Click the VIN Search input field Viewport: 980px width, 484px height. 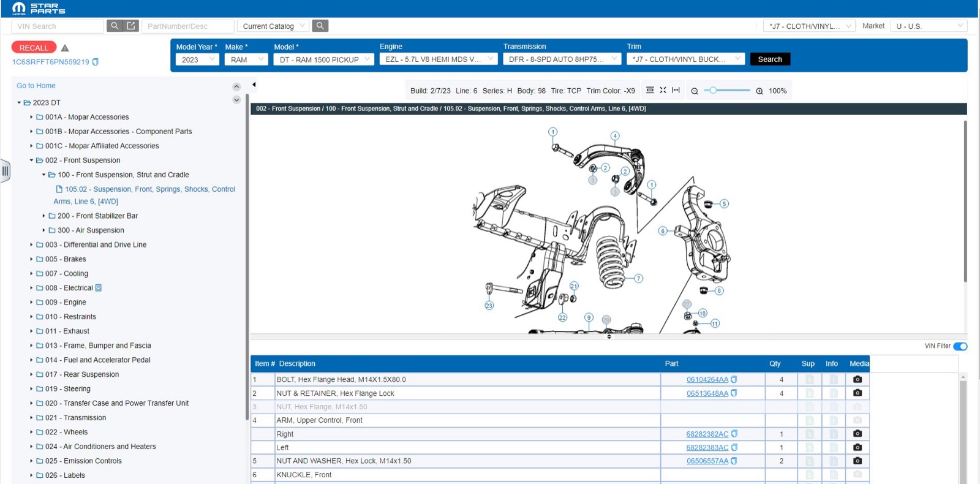58,26
